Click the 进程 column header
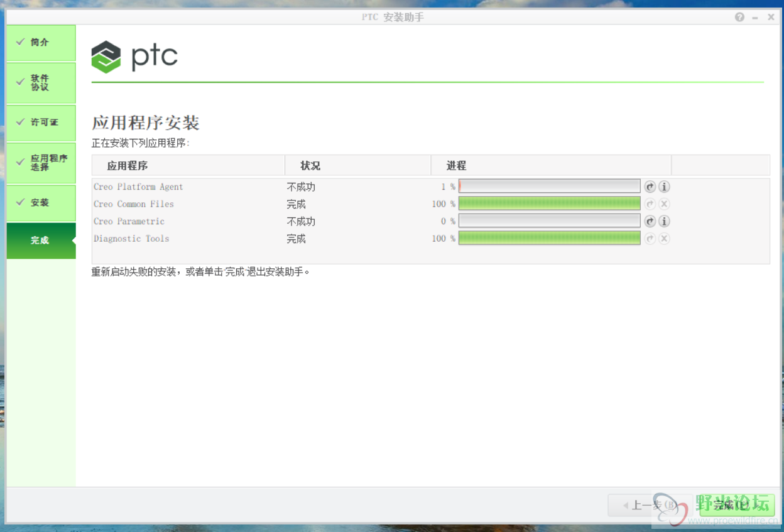Screen dimensions: 784x532 (551, 165)
